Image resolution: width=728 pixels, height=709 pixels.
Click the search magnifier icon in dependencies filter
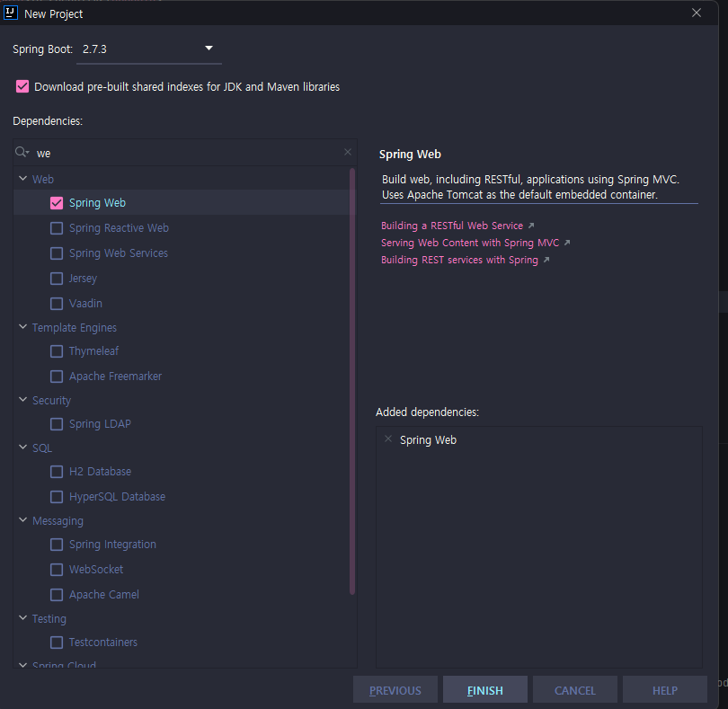point(22,152)
